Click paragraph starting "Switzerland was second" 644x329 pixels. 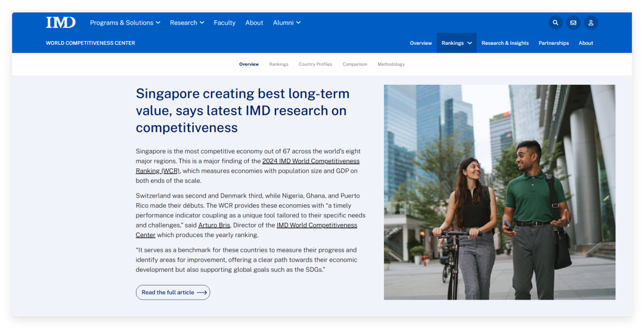coord(250,216)
